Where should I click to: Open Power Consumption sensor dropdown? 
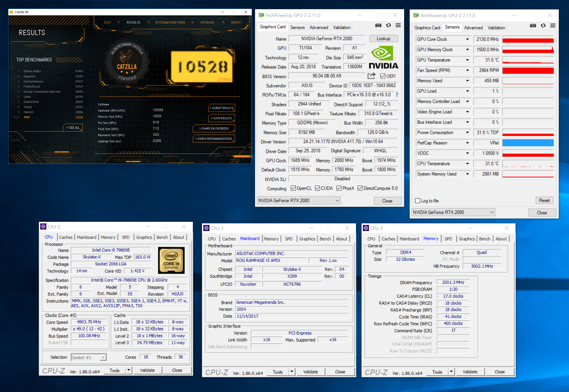click(467, 133)
